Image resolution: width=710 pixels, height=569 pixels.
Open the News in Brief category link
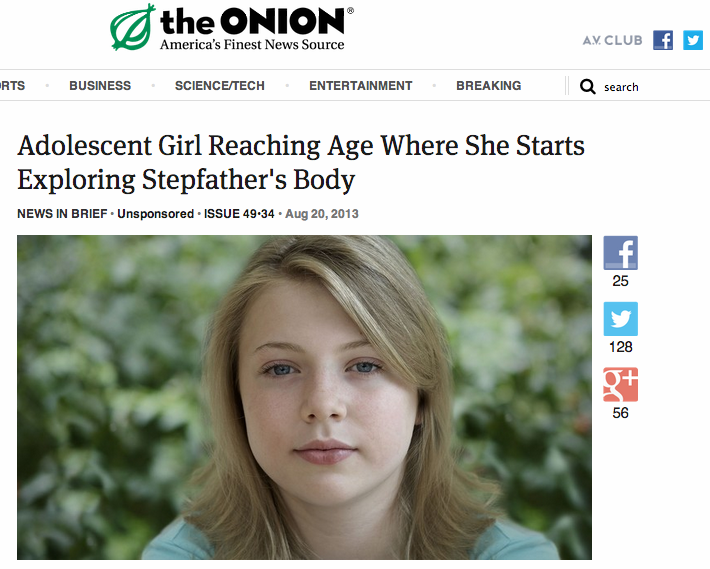[63, 214]
